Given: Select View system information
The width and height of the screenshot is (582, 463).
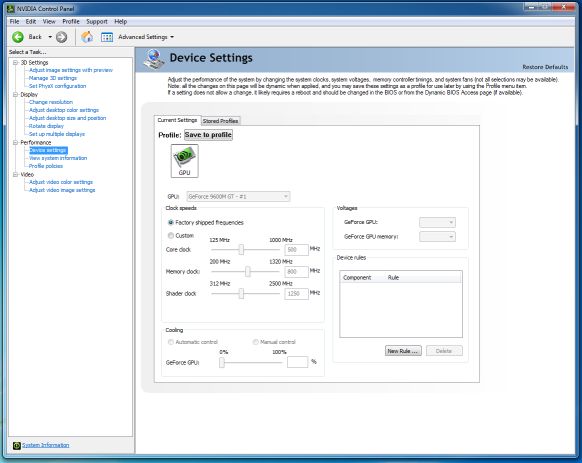Looking at the screenshot, I should (x=58, y=158).
